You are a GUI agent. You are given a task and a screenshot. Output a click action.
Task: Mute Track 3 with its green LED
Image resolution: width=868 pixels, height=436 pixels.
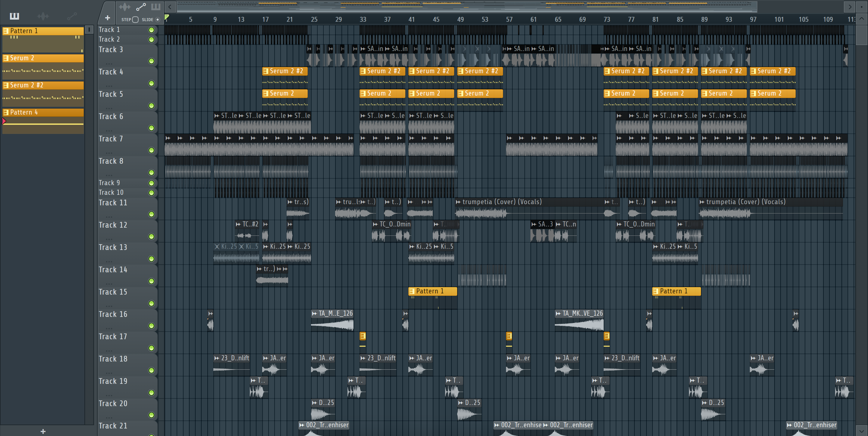(x=151, y=61)
